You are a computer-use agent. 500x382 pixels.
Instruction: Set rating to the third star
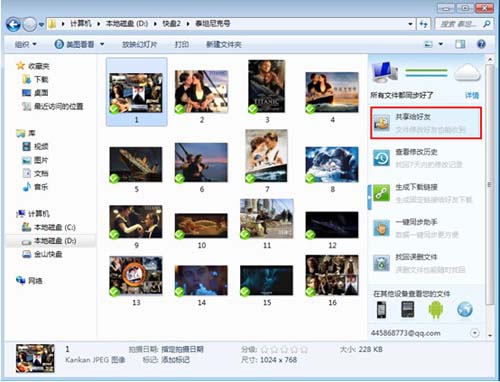pyautogui.click(x=284, y=350)
